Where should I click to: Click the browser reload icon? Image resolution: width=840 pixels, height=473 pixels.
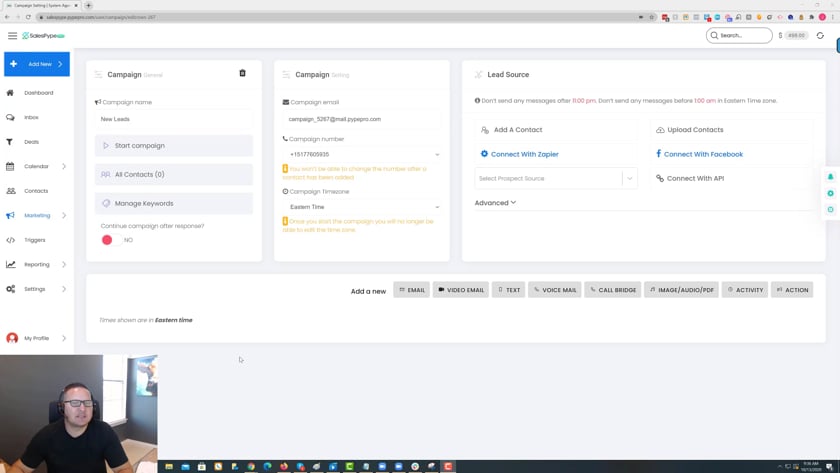[28, 17]
